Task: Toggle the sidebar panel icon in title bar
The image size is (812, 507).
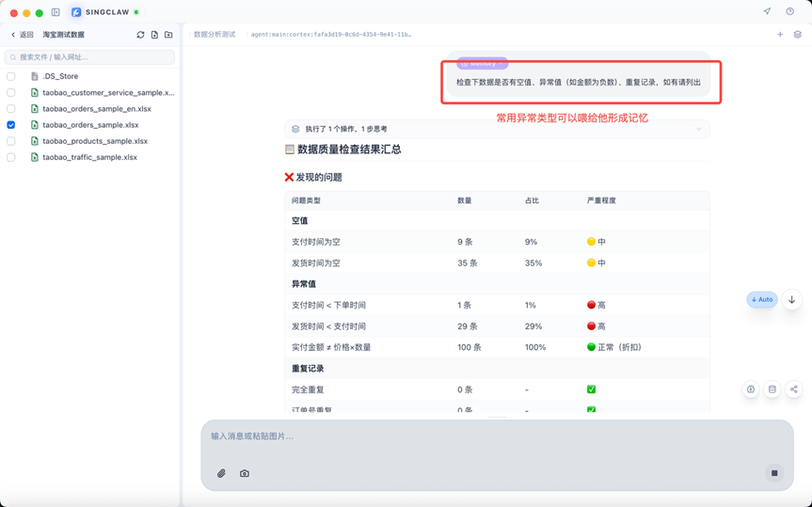Action: click(x=56, y=12)
